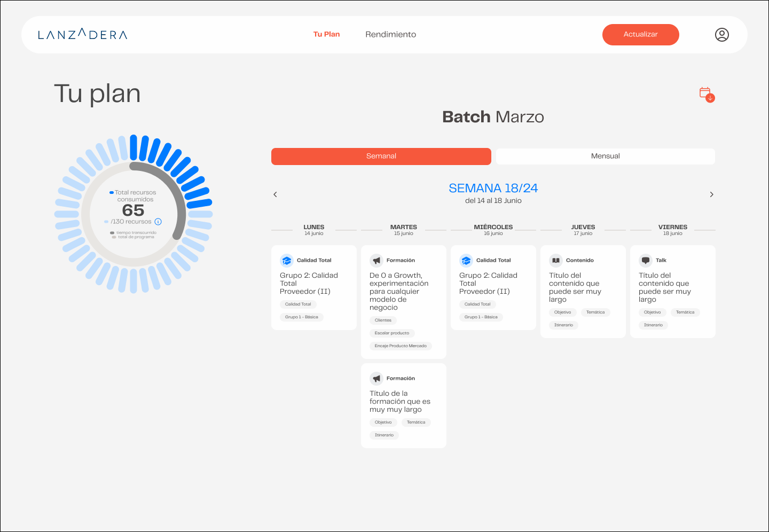The width and height of the screenshot is (769, 532).
Task: Click the Calidad Total icon on Lunes card
Action: (x=287, y=261)
